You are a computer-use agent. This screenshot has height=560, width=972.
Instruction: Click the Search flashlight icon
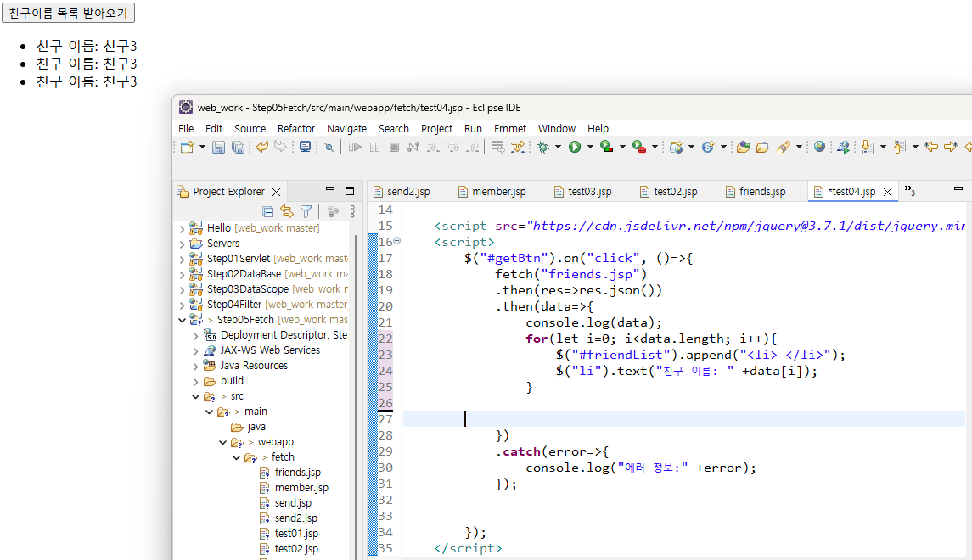pyautogui.click(x=783, y=147)
